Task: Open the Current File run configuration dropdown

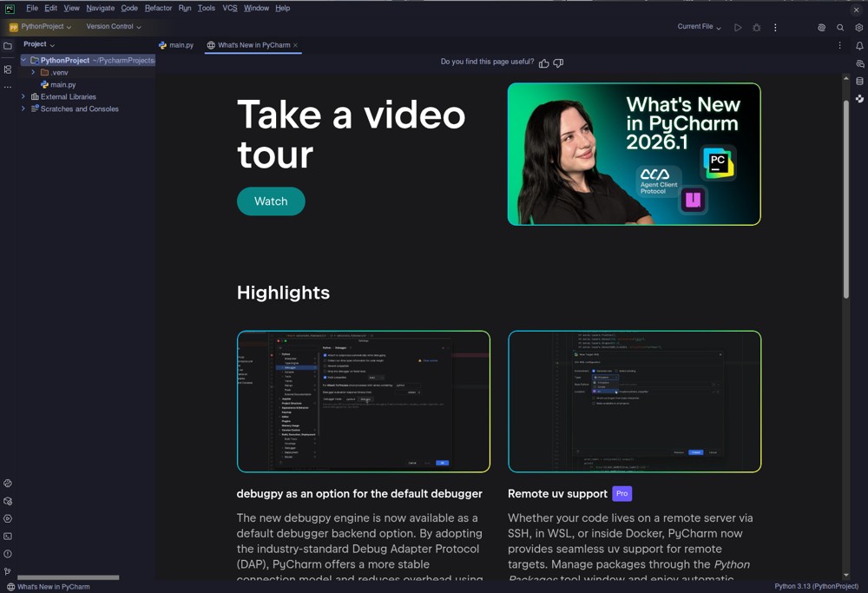Action: coord(699,27)
